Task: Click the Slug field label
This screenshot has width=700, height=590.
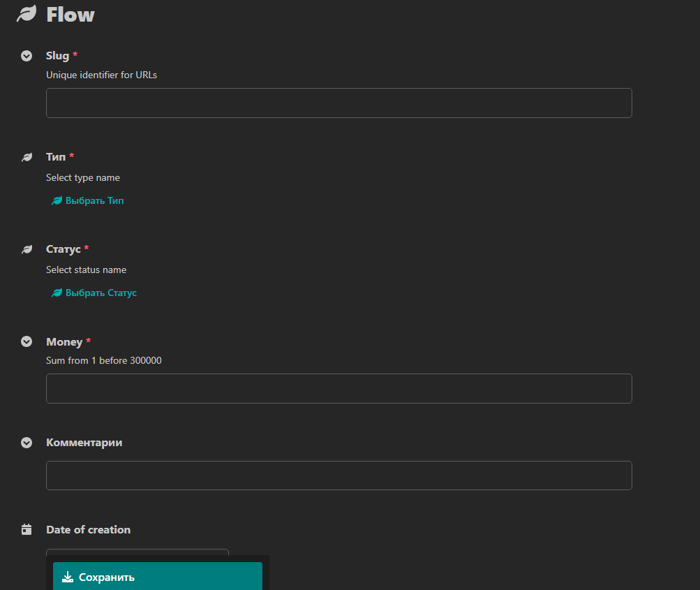Action: pyautogui.click(x=58, y=56)
